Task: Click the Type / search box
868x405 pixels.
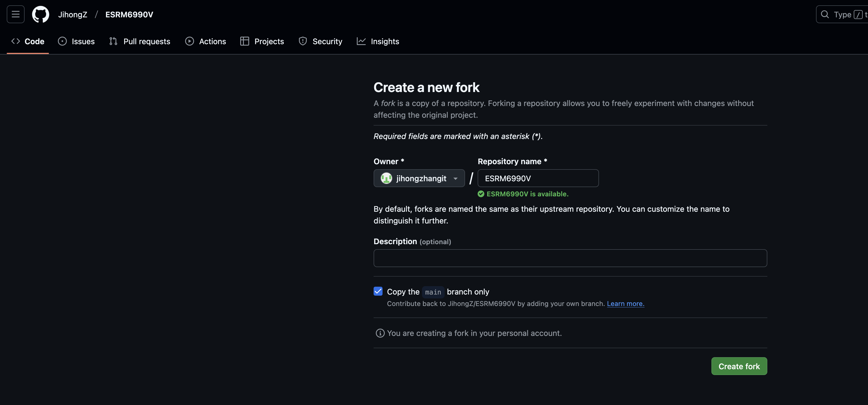Action: [x=842, y=14]
